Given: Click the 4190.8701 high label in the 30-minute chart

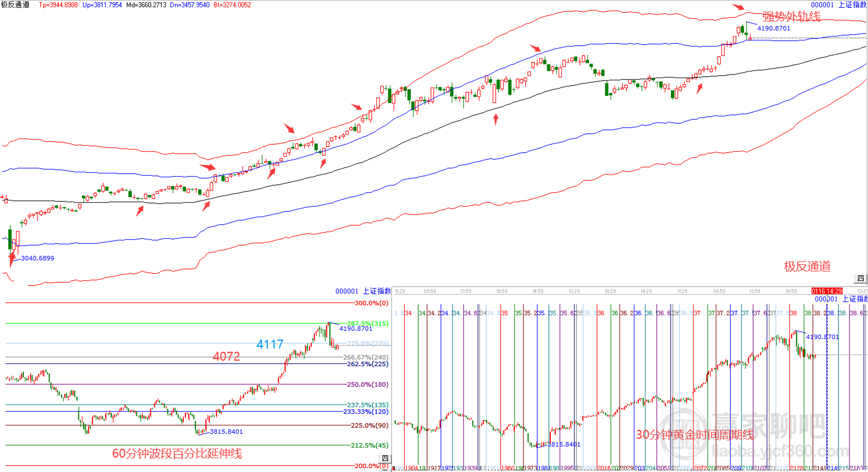Looking at the screenshot, I should 822,337.
